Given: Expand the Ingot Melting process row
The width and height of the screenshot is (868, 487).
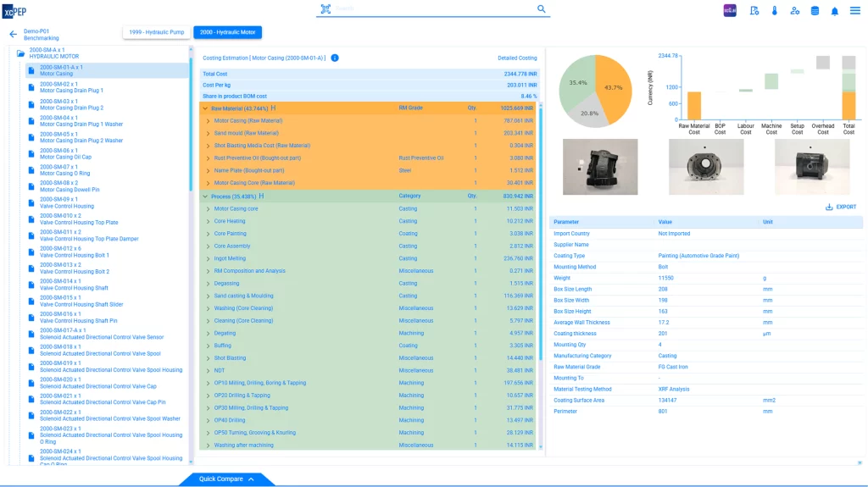Looking at the screenshot, I should pos(209,258).
